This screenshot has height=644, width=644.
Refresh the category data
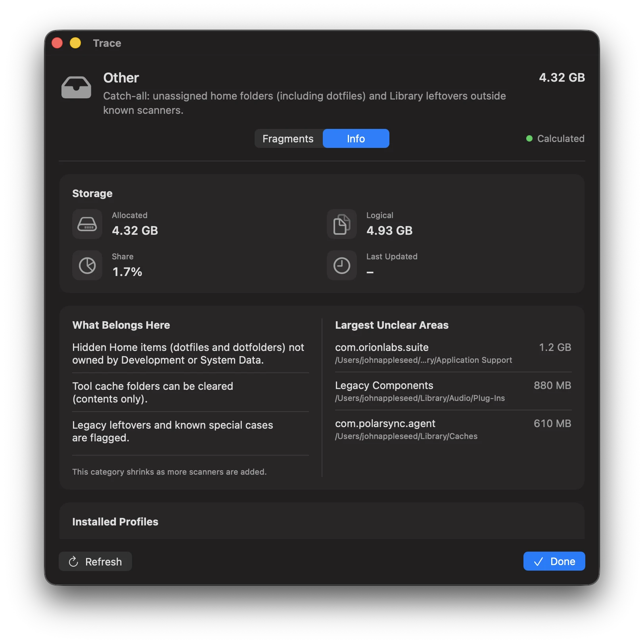click(x=95, y=561)
